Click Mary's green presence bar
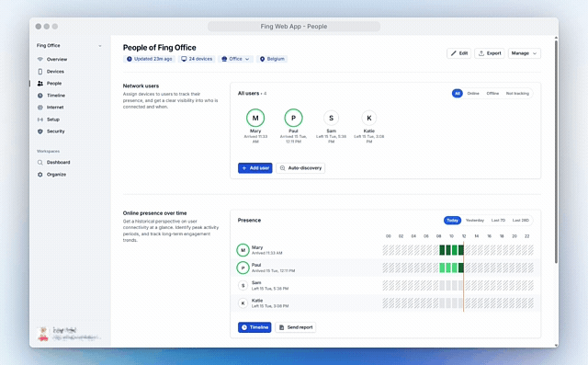Screen dimensions: 588x365 tap(451, 250)
